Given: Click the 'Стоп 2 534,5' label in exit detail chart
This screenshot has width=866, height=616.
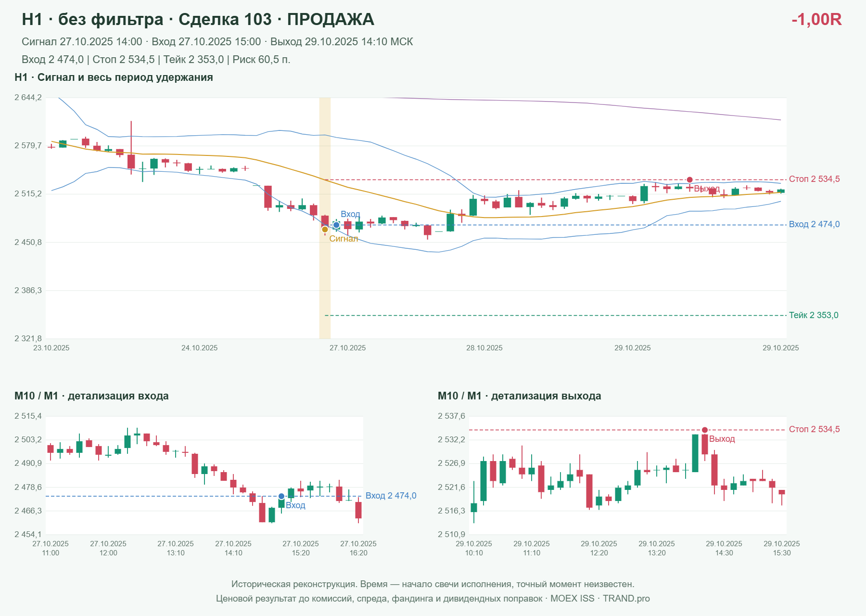Looking at the screenshot, I should 814,429.
